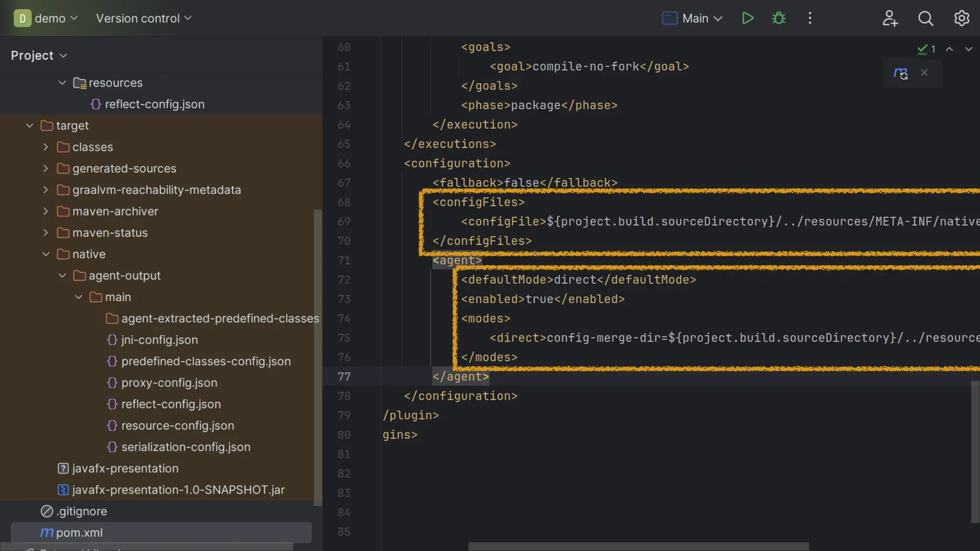The width and height of the screenshot is (980, 551).
Task: Jump to next highlighted problem arrow
Action: (969, 49)
